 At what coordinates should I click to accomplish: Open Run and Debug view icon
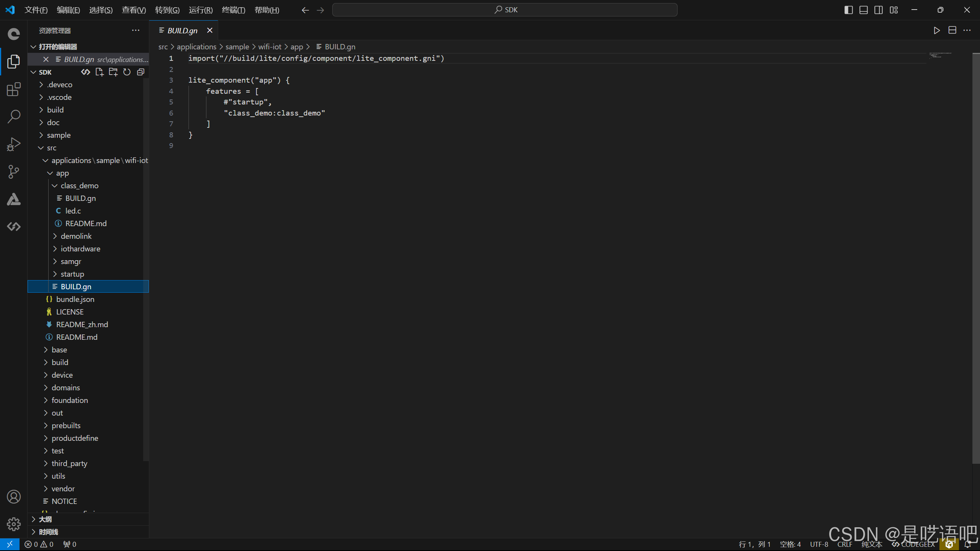pos(14,144)
